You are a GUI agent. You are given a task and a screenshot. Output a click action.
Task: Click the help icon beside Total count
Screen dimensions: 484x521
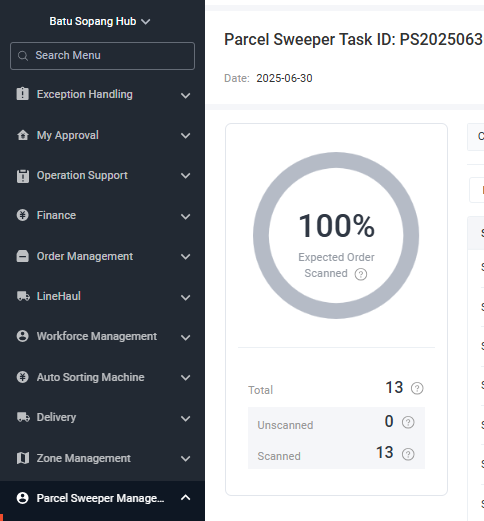(x=417, y=388)
